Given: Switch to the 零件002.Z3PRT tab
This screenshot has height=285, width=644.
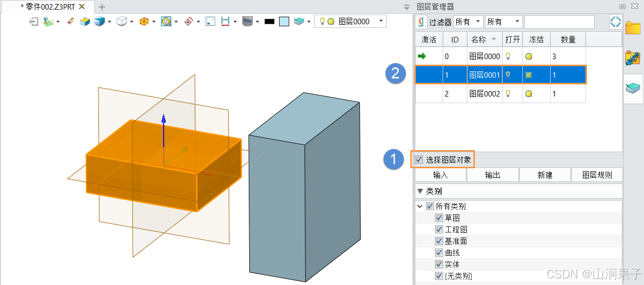Looking at the screenshot, I should tap(48, 7).
